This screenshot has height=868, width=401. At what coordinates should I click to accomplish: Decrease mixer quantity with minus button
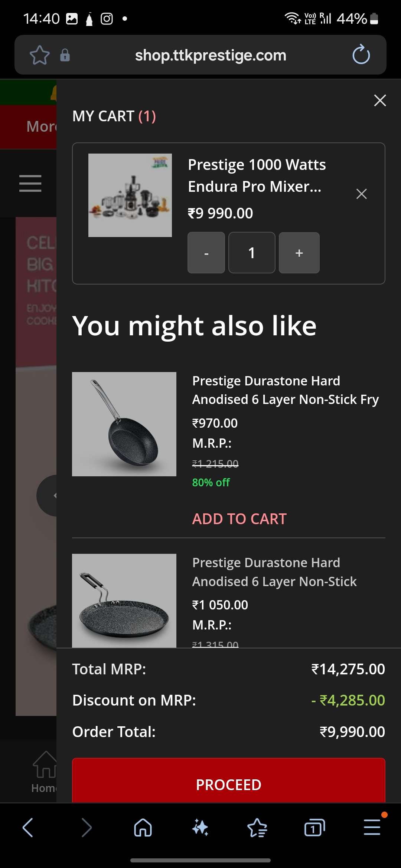[206, 253]
